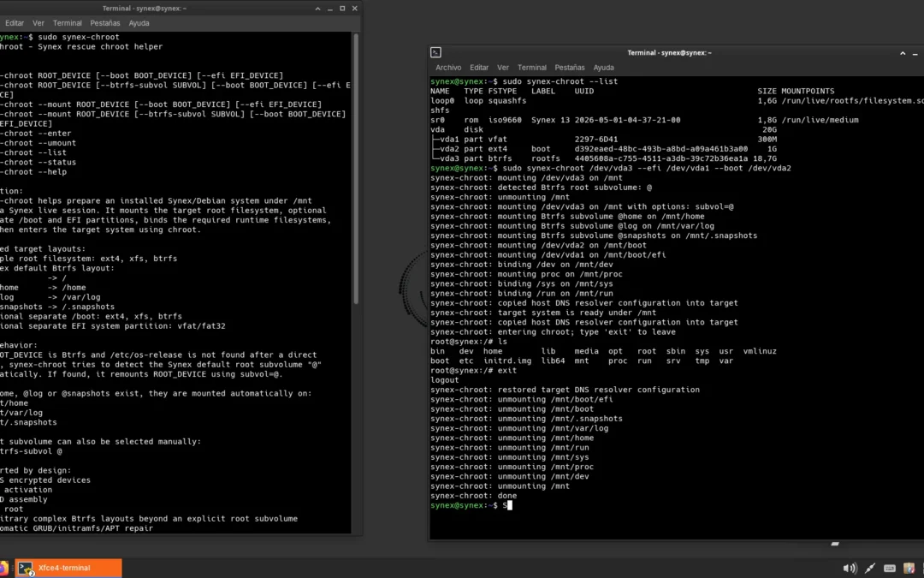The image size is (924, 578).
Task: Minimize the left terminal window
Action: [x=330, y=9]
